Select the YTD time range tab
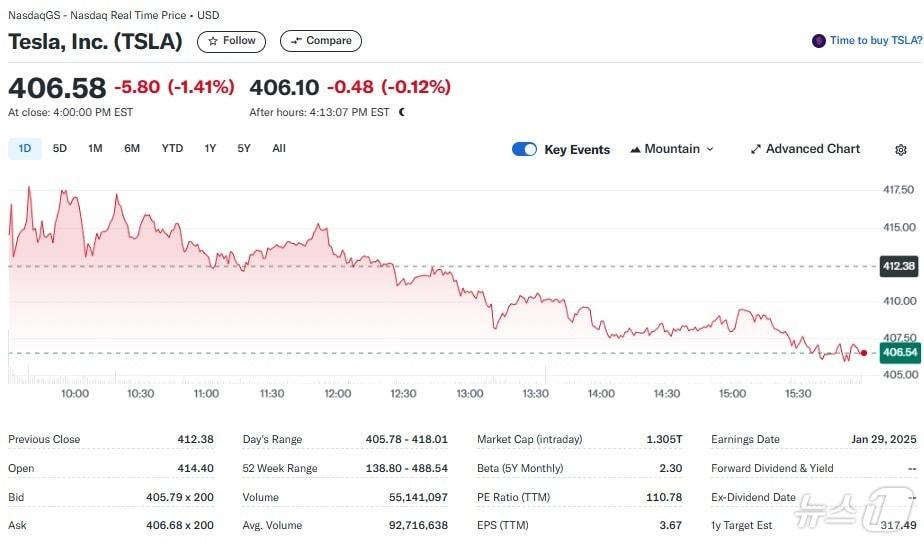Image resolution: width=924 pixels, height=544 pixels. 172,149
